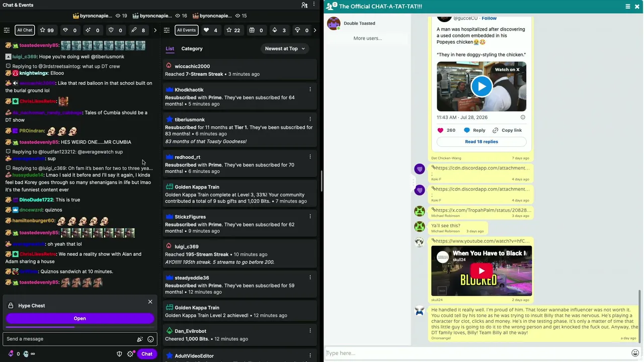Image resolution: width=644 pixels, height=362 pixels.
Task: Open options menu for AdultVideoEditor event
Action: (x=310, y=355)
